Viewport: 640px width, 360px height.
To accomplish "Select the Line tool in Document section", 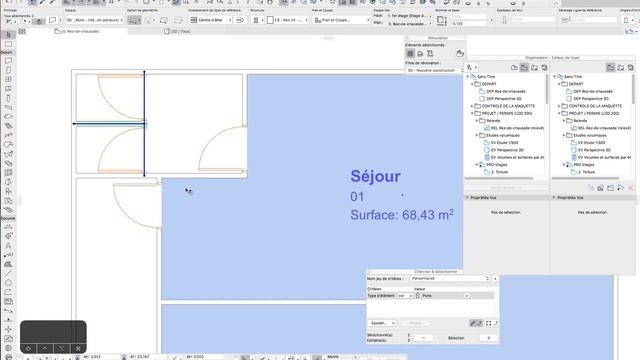I will click(x=9, y=273).
